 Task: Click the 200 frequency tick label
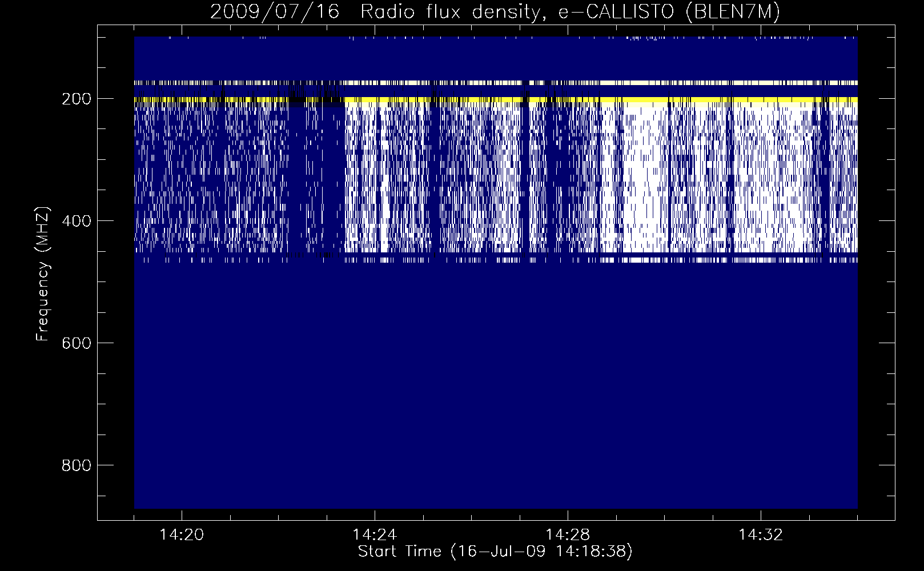click(76, 99)
